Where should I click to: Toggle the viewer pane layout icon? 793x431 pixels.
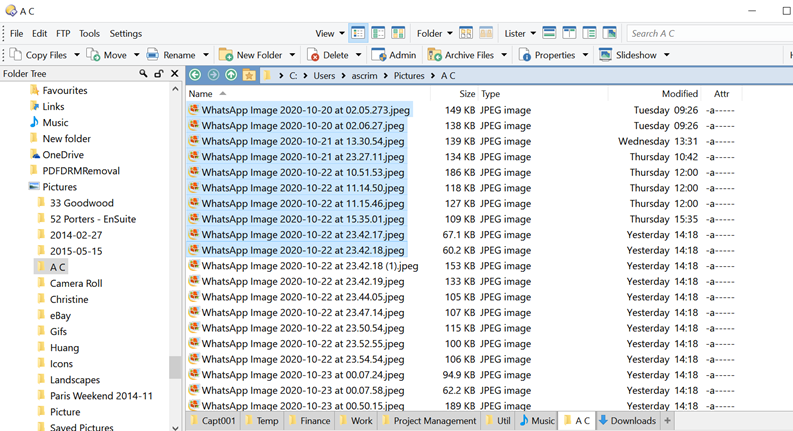tap(610, 33)
